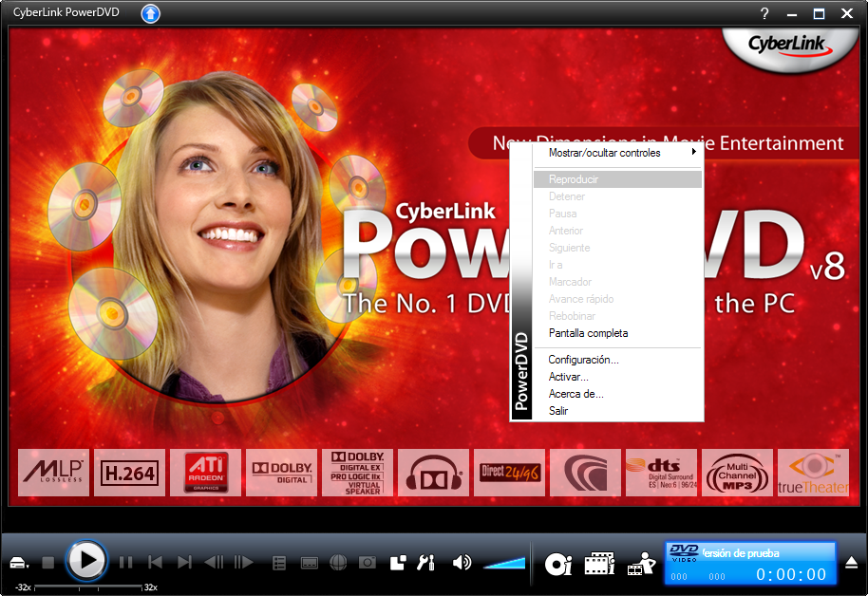
Task: Open the film strip movie info icon
Action: (x=599, y=563)
